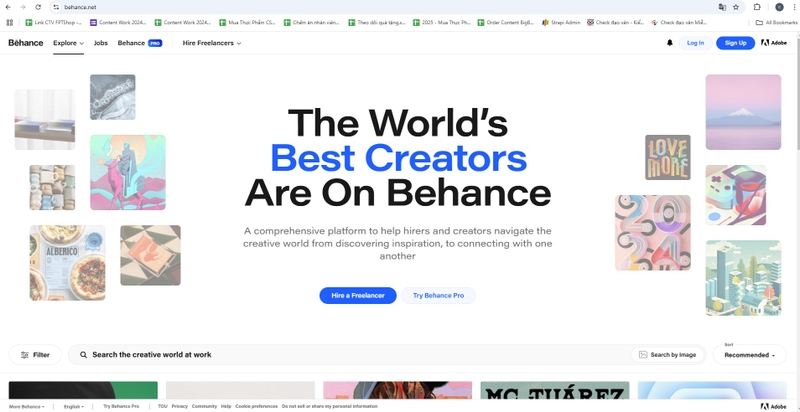
Task: Open the Alberico pizza menu thumbnail
Action: 67,263
